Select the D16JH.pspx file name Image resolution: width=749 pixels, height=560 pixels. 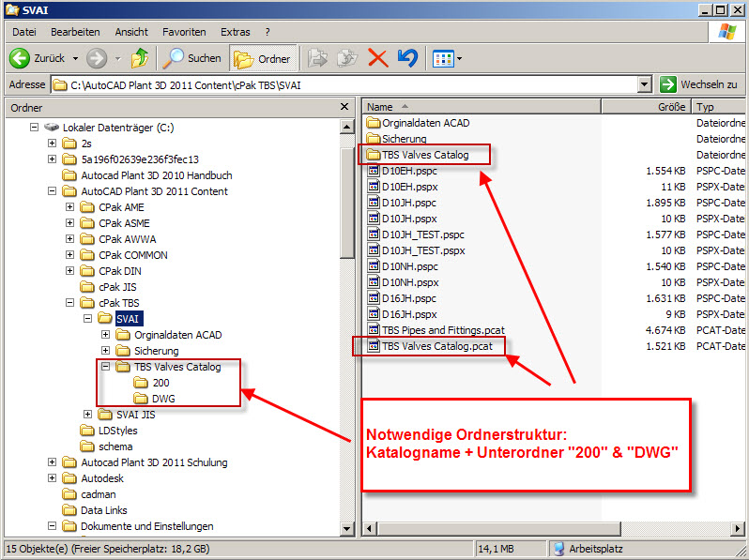[410, 314]
